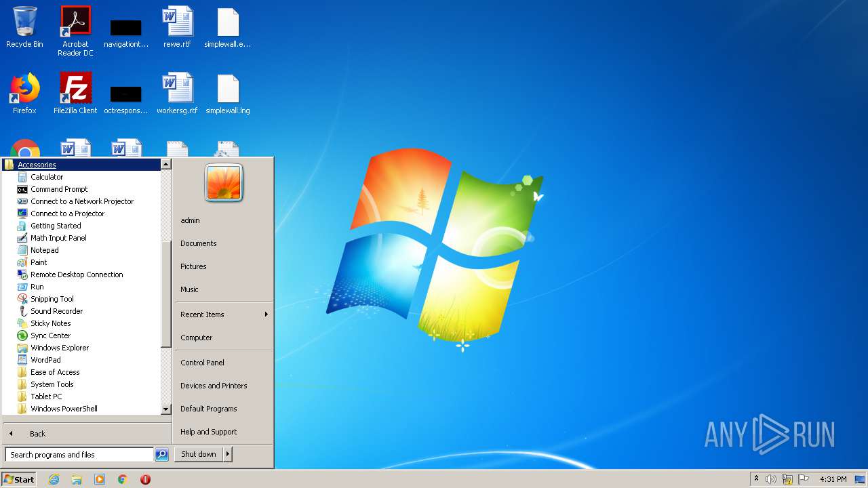Click the programs list scroll-up arrow
The height and width of the screenshot is (488, 868).
coord(165,164)
